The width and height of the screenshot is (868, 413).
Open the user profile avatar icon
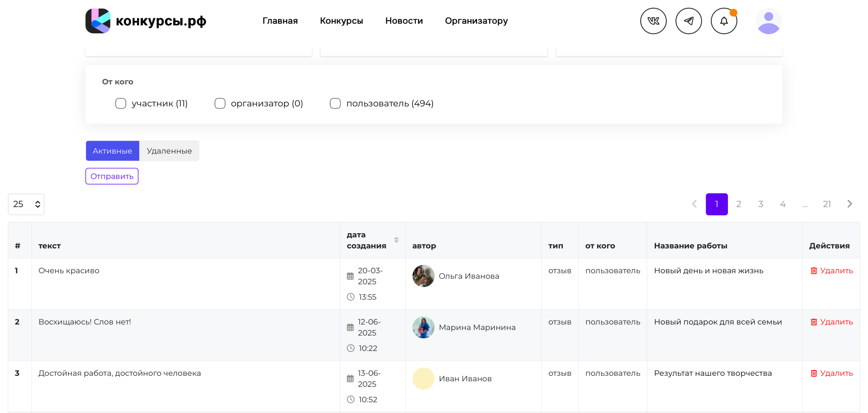(768, 21)
